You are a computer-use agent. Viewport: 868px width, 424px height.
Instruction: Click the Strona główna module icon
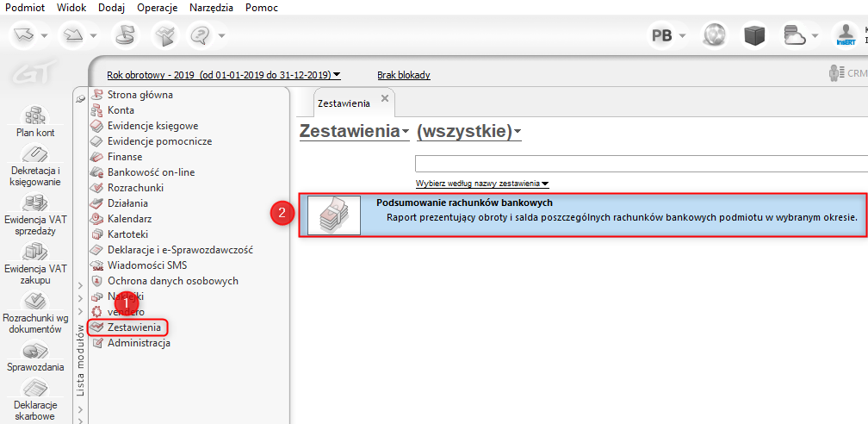click(x=97, y=95)
